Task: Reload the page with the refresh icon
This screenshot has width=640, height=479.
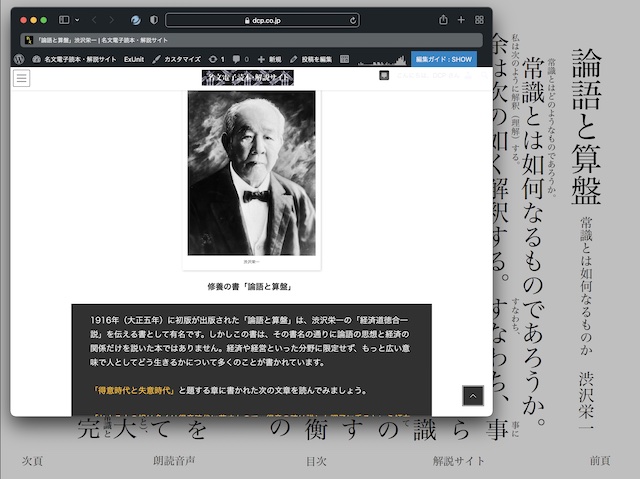Action: click(x=353, y=20)
